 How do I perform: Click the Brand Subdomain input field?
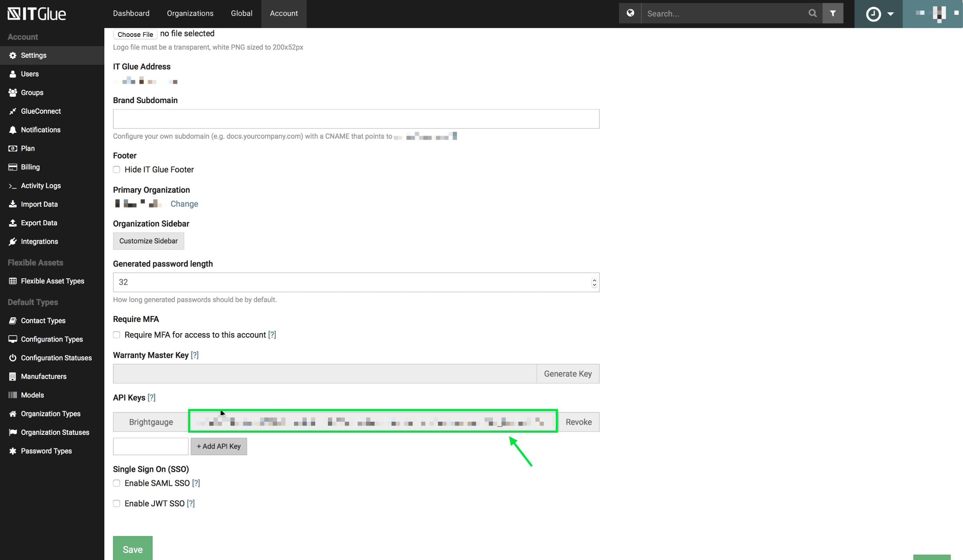(x=356, y=118)
